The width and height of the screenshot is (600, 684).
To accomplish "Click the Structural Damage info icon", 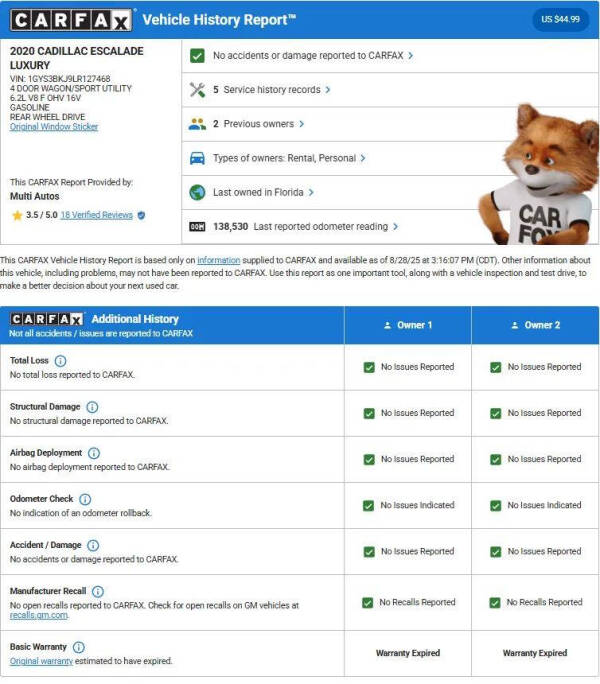I will point(92,407).
